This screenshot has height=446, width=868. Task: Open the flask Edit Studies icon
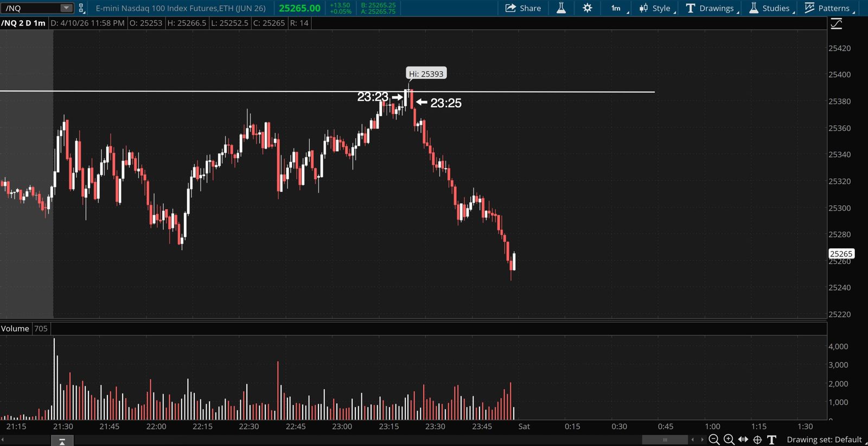pyautogui.click(x=561, y=8)
